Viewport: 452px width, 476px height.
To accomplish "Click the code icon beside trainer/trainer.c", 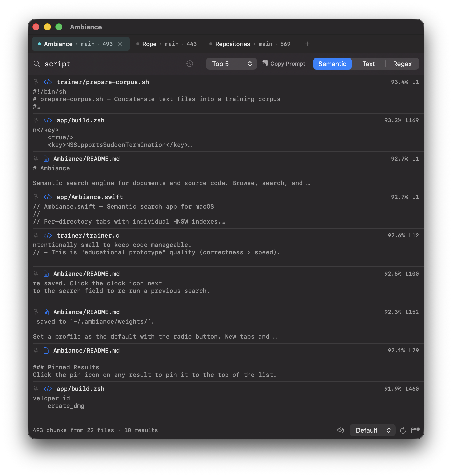I will (x=47, y=235).
